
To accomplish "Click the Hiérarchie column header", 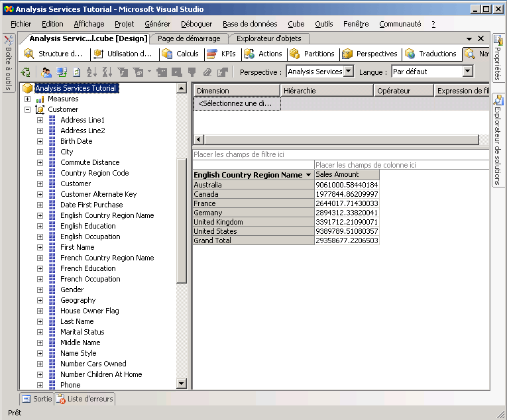I will [x=327, y=91].
